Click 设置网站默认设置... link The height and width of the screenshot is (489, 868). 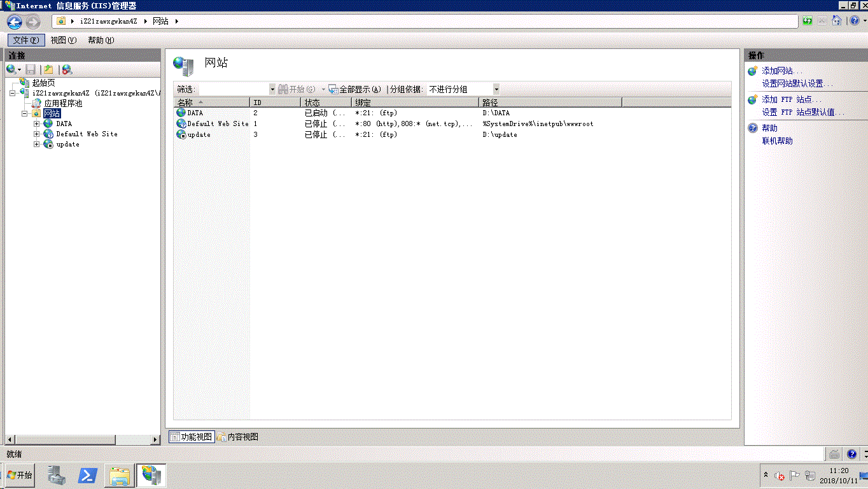tap(797, 83)
